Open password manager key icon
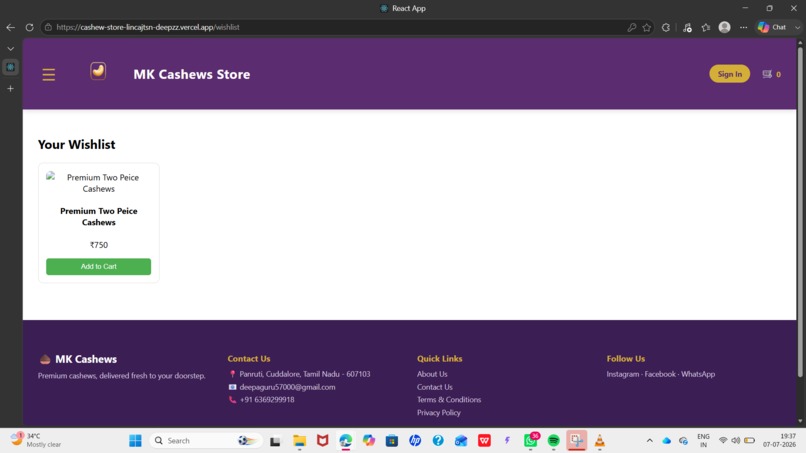Viewport: 806px width, 453px height. (x=631, y=27)
